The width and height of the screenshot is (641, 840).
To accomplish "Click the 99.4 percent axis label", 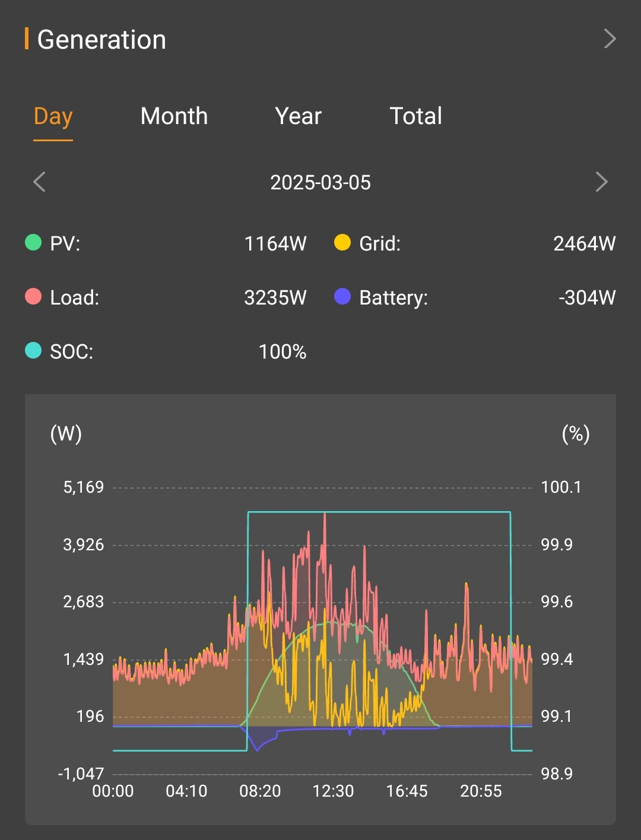I will (557, 659).
